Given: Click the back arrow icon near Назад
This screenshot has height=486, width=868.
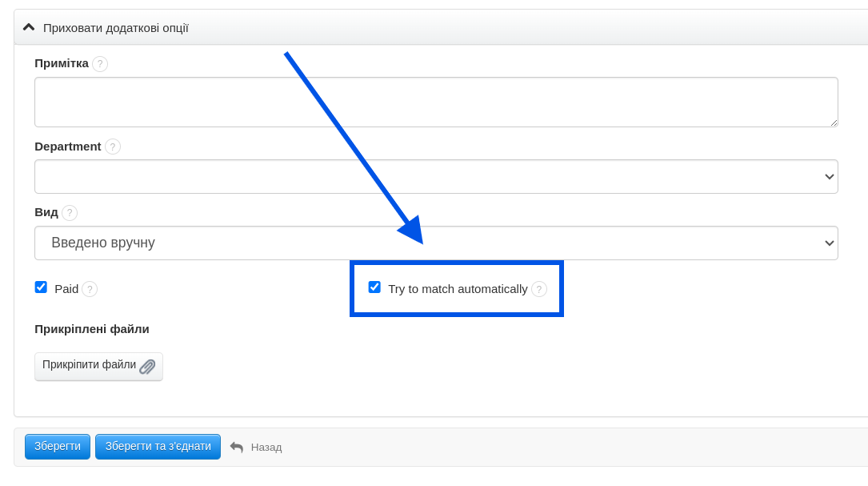Looking at the screenshot, I should 237,447.
